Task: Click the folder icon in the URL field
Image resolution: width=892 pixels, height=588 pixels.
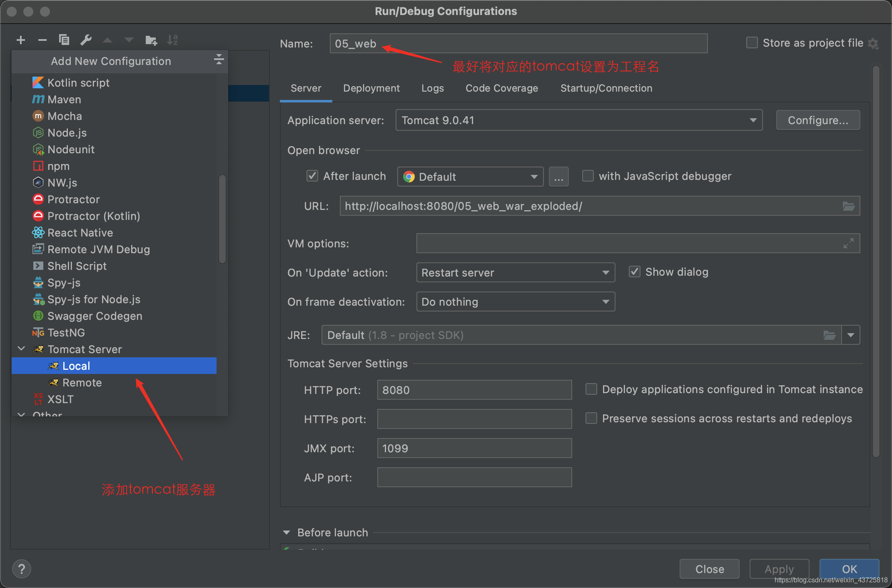Action: 848,206
